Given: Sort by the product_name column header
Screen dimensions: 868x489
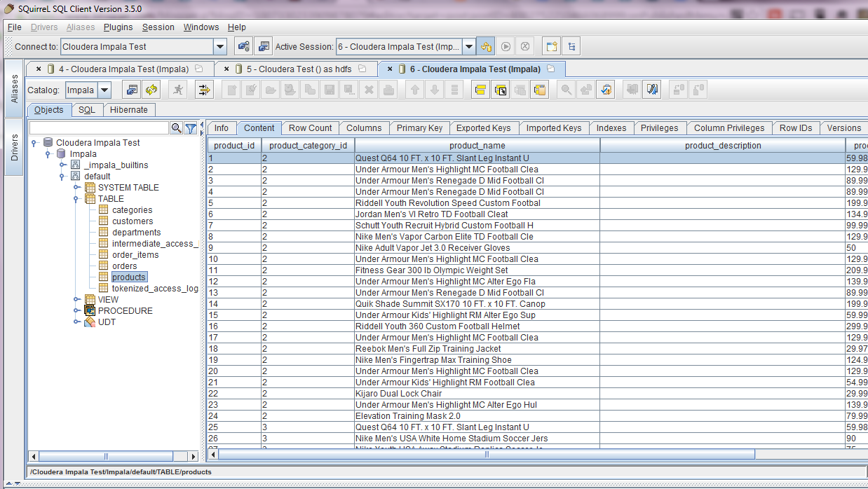Looking at the screenshot, I should click(x=477, y=146).
